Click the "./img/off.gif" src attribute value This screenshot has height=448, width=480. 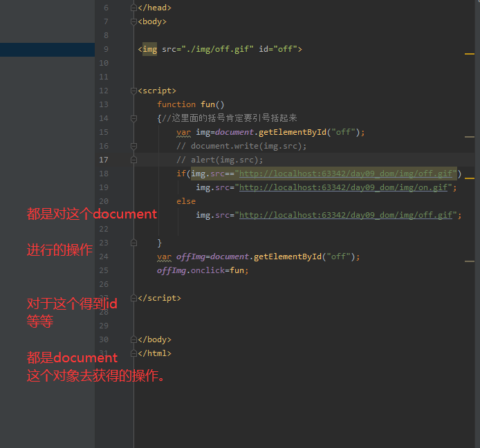point(217,49)
